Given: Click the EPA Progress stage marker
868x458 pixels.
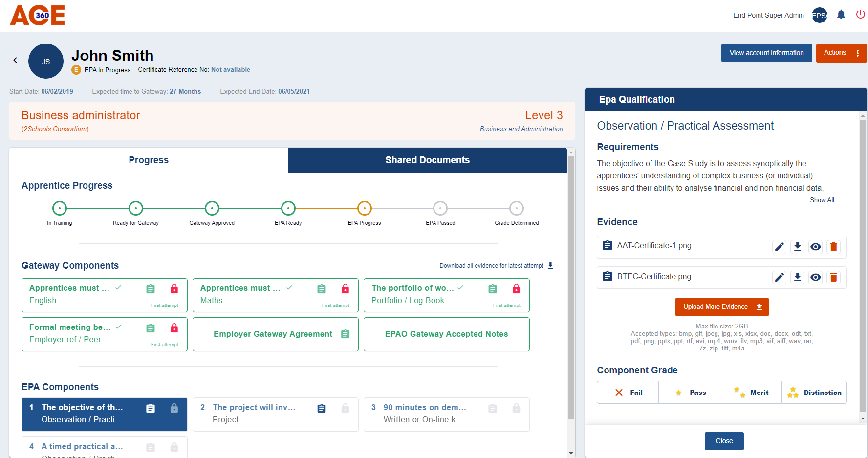Looking at the screenshot, I should pyautogui.click(x=364, y=208).
